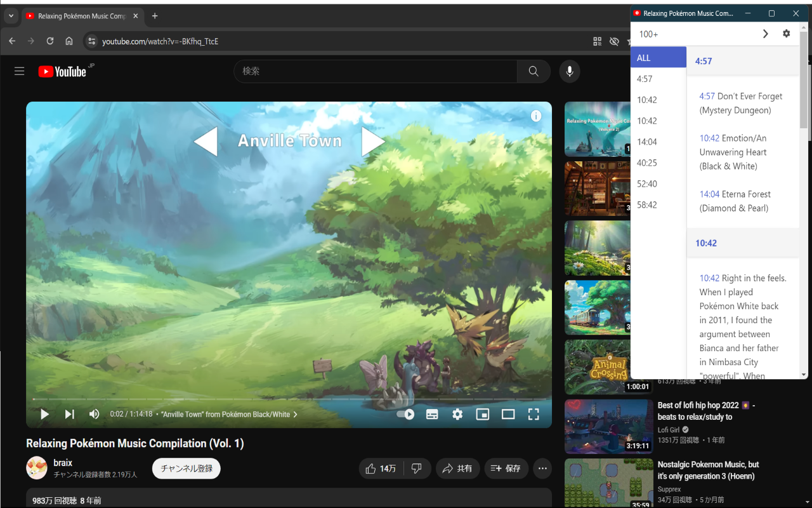This screenshot has width=812, height=508.
Task: Seek using the video progress bar
Action: pos(289,399)
